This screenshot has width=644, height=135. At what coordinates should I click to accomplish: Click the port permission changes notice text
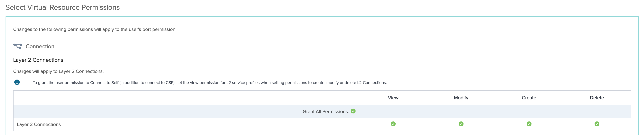[x=94, y=29]
